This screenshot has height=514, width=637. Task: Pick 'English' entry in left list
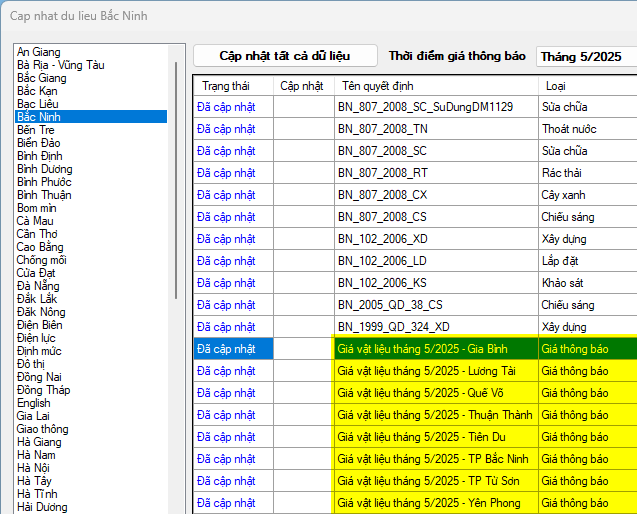tap(34, 403)
